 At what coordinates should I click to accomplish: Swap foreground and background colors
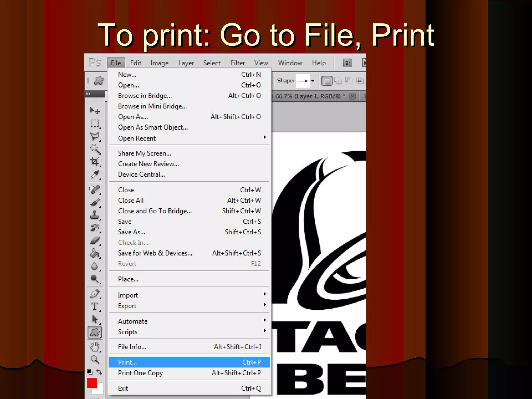pyautogui.click(x=99, y=372)
